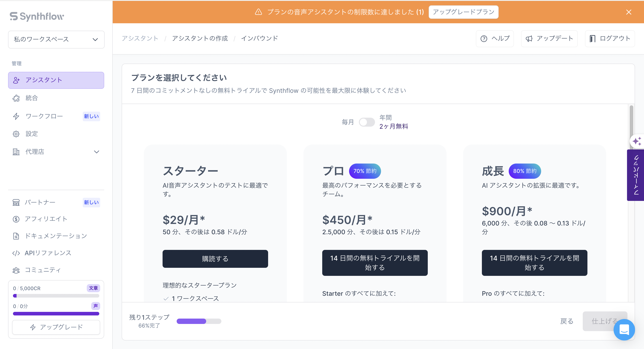644x349 pixels.
Task: Click the ワークフロー lightning bolt icon
Action: pyautogui.click(x=16, y=116)
